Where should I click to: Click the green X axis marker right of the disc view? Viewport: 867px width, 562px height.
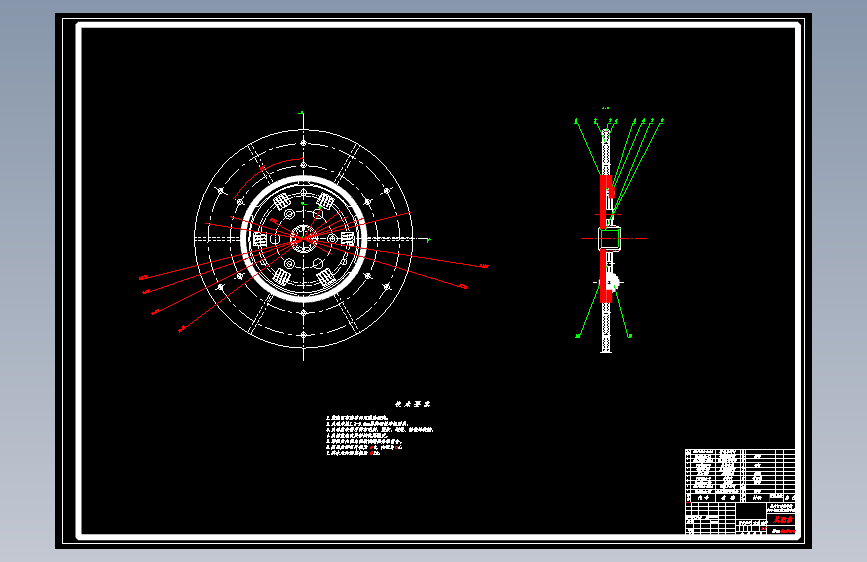point(429,240)
